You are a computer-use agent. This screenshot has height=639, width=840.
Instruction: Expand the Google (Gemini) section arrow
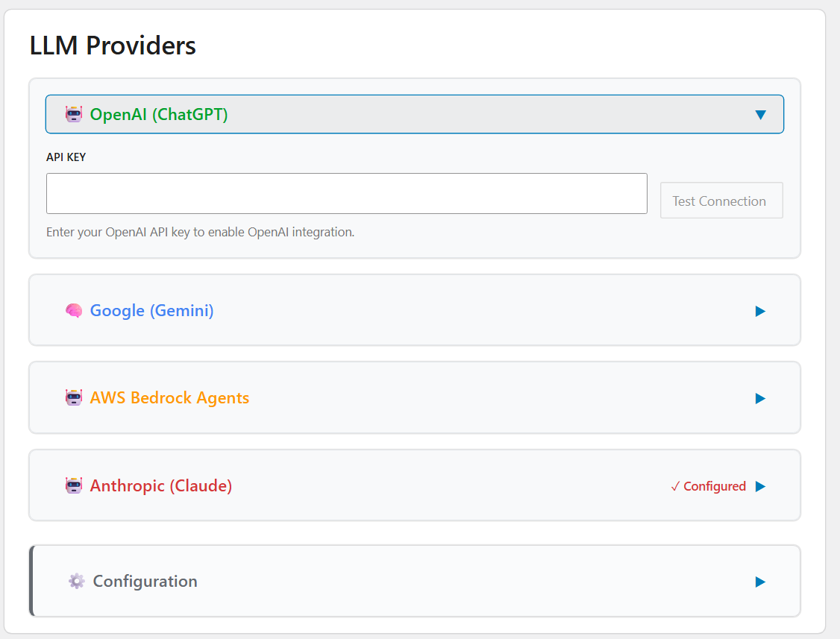760,311
